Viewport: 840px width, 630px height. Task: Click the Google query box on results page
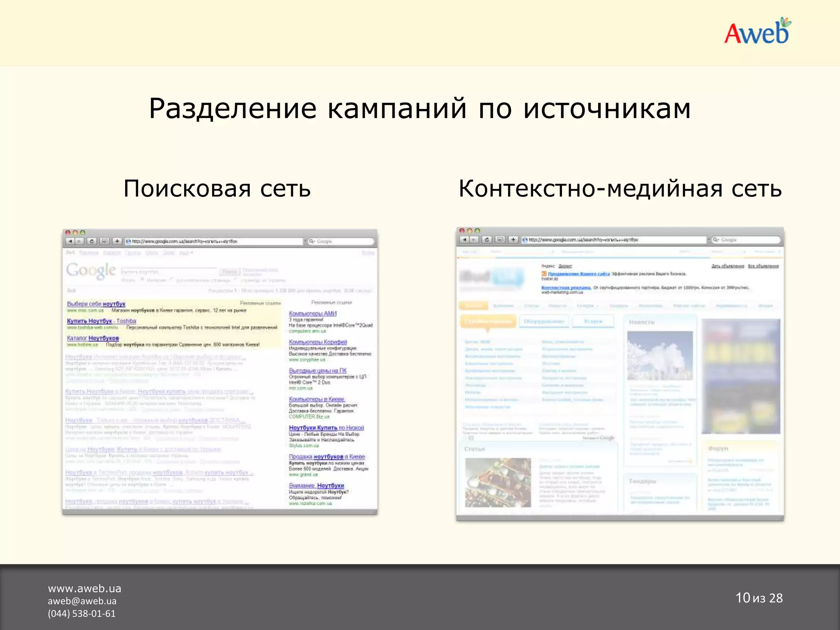(169, 272)
